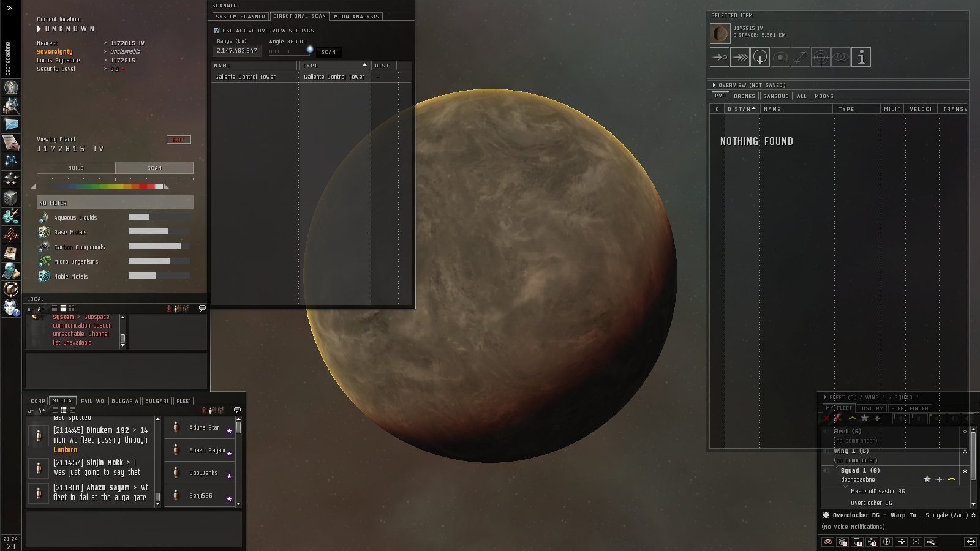Click the Orbit icon in Selected Item
Screen dimensions: 980x551
pos(780,57)
